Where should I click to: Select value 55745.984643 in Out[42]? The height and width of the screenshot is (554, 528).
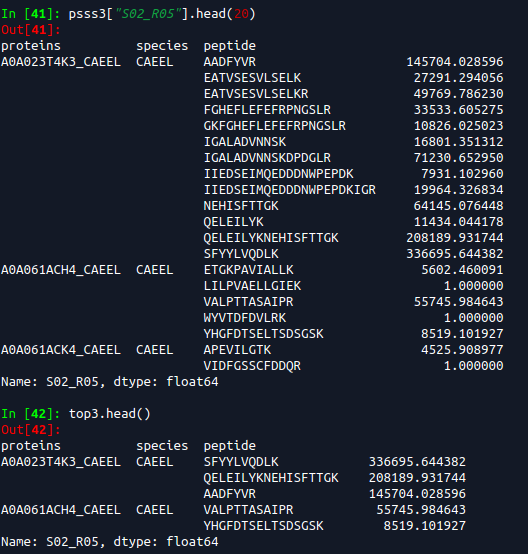421,510
